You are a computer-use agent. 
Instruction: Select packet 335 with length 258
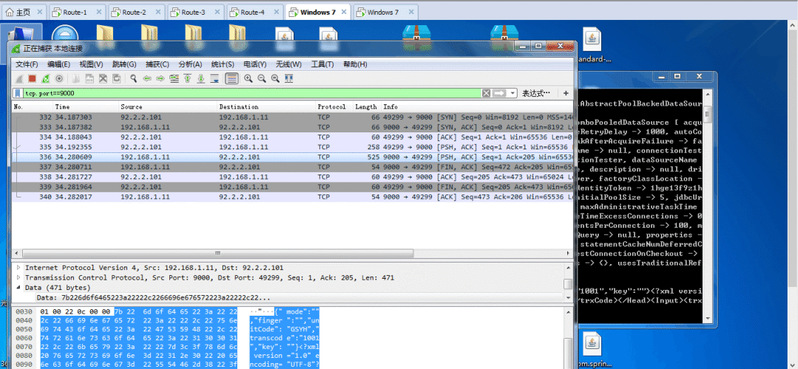(293, 147)
